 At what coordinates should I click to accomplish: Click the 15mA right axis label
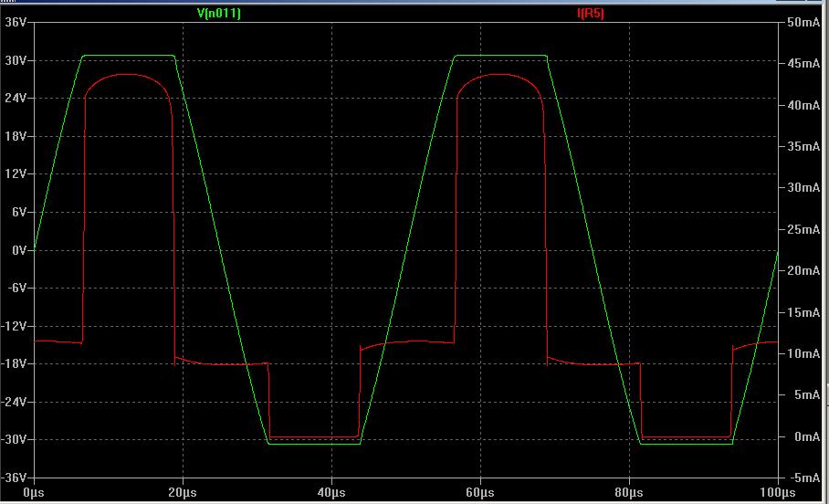pos(803,312)
